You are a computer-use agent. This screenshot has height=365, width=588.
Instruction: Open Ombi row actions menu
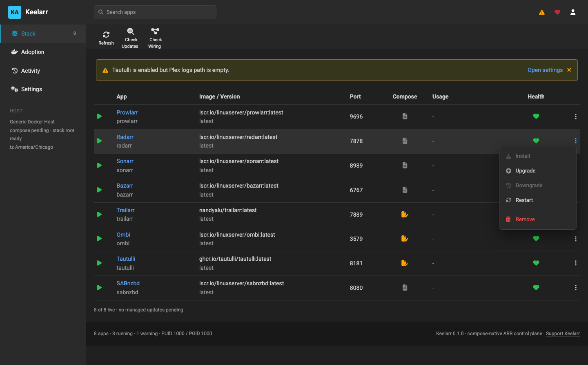(576, 239)
